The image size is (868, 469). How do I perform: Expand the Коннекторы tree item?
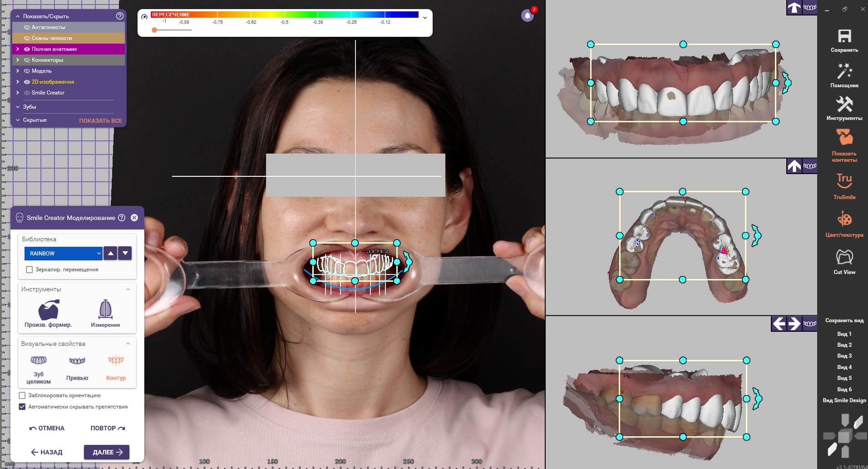click(18, 60)
